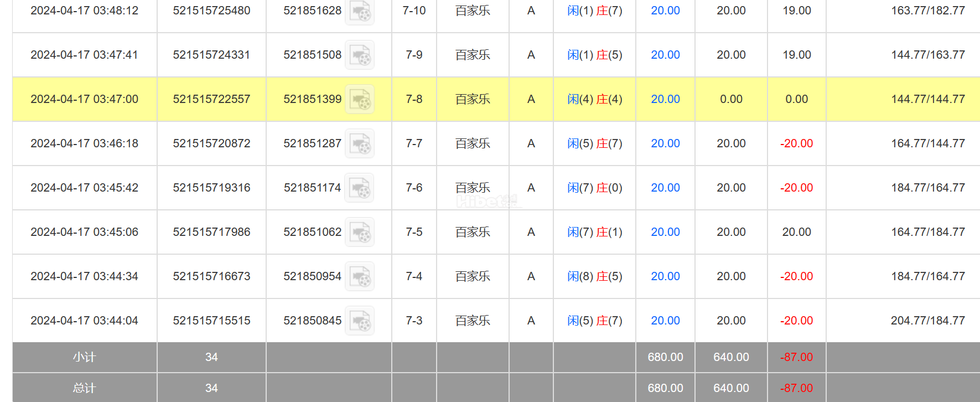Open video replay icon for round 521851508
This screenshot has width=980, height=402.
coord(360,55)
